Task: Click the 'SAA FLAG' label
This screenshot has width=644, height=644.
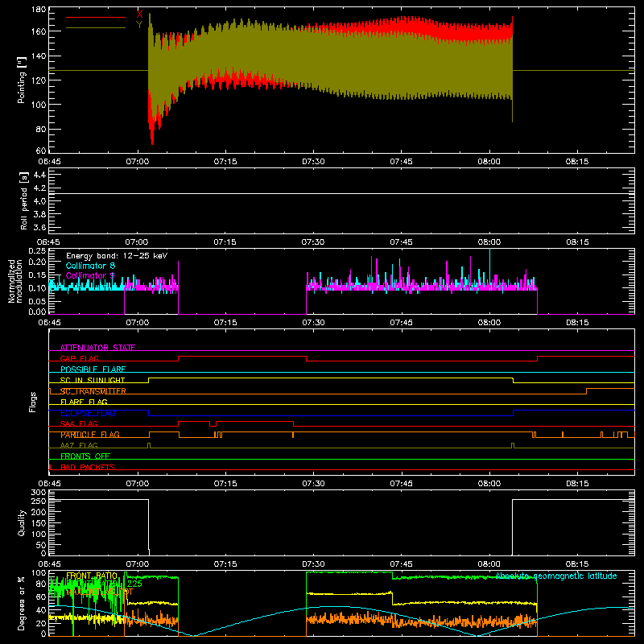Action: [x=79, y=424]
